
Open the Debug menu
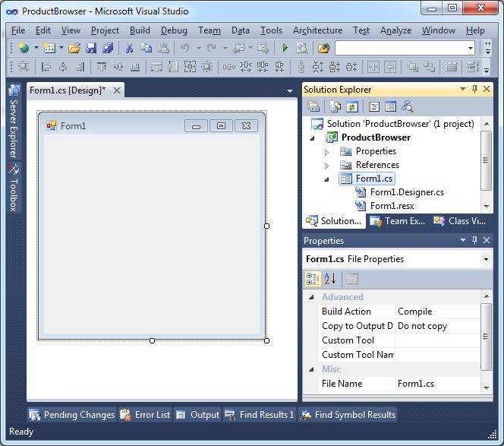[x=174, y=30]
